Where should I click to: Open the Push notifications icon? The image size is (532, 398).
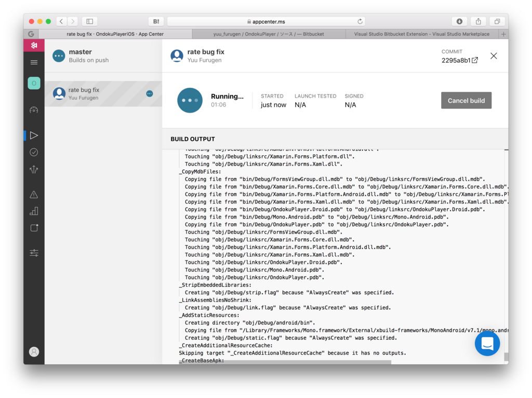pos(34,228)
